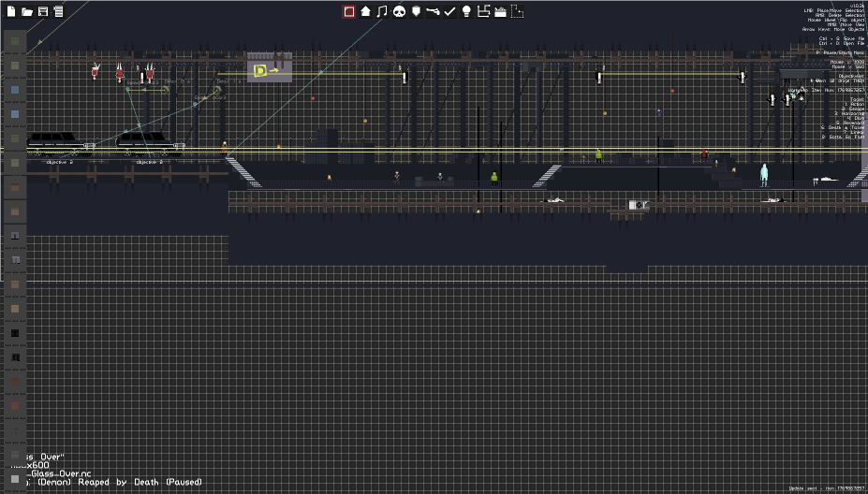Screen dimensions: 868x494
Task: Save the level with the floppy icon
Action: (43, 11)
